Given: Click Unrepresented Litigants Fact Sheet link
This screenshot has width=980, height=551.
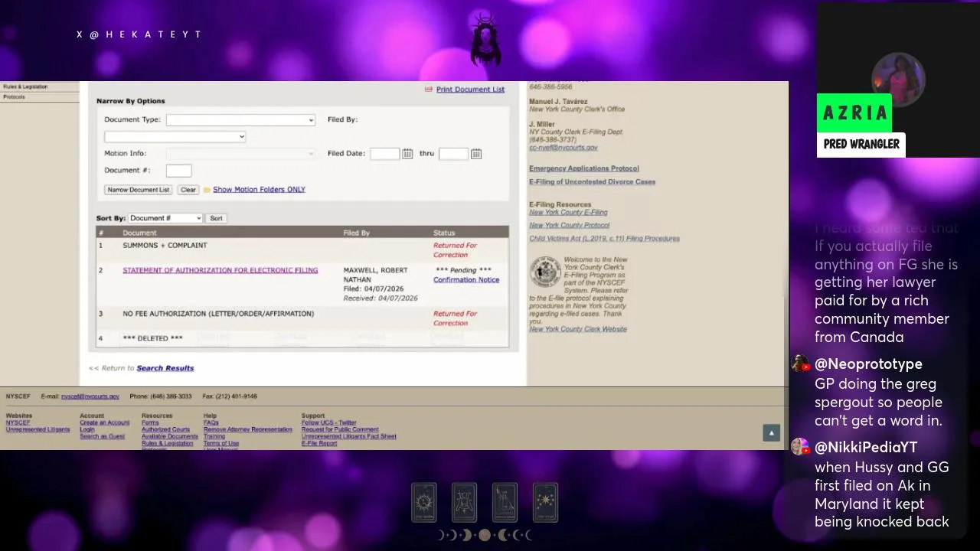Looking at the screenshot, I should click(x=349, y=436).
